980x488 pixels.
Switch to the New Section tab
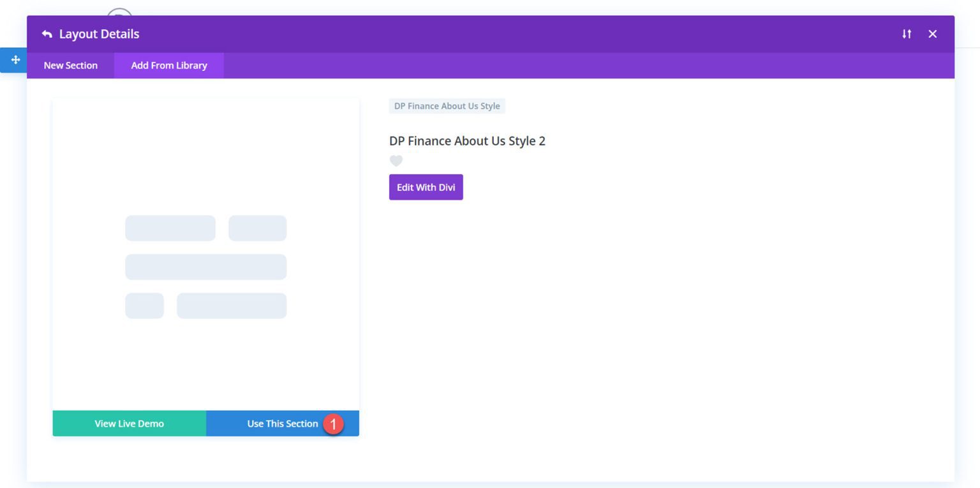coord(70,65)
